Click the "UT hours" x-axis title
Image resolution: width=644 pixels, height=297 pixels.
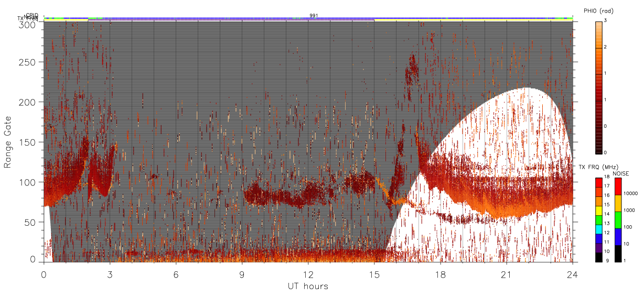[308, 286]
